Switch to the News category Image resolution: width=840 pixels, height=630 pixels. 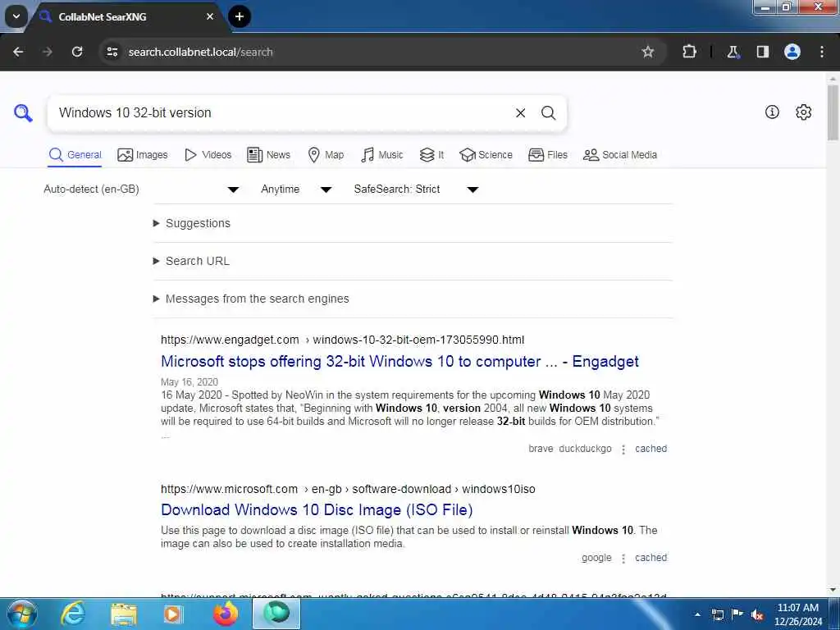point(268,155)
